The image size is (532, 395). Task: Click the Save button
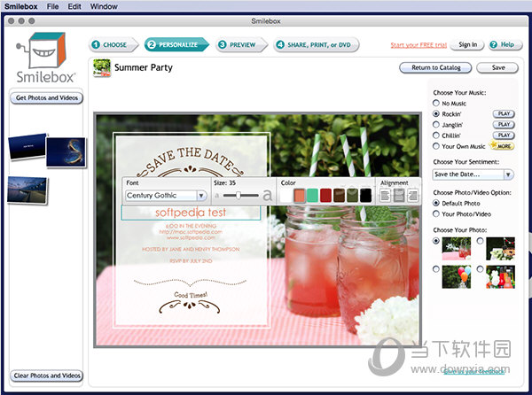tap(497, 68)
